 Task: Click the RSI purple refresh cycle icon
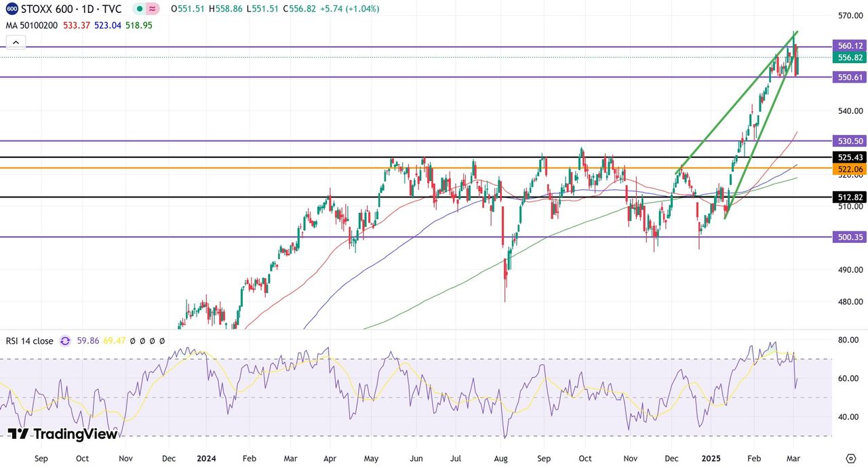coord(65,341)
